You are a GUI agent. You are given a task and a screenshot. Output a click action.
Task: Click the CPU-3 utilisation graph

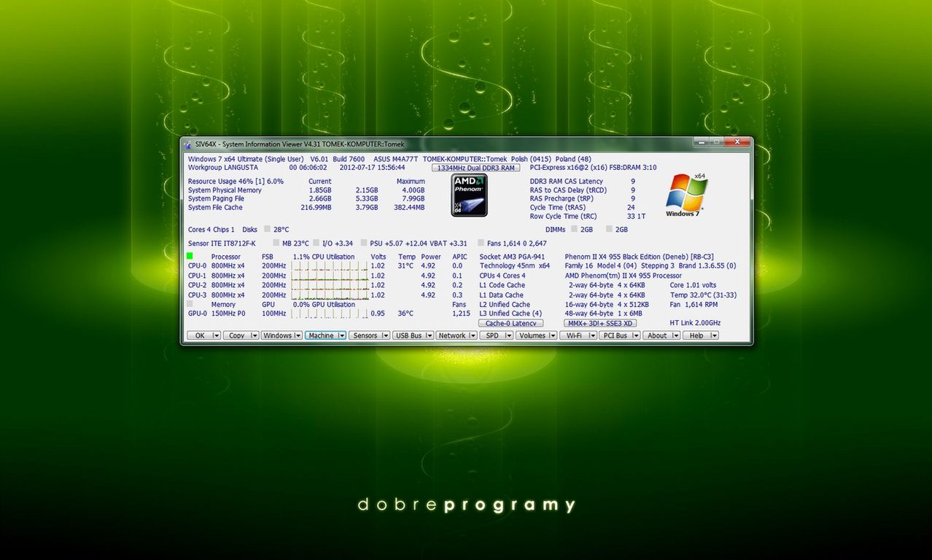[x=330, y=295]
